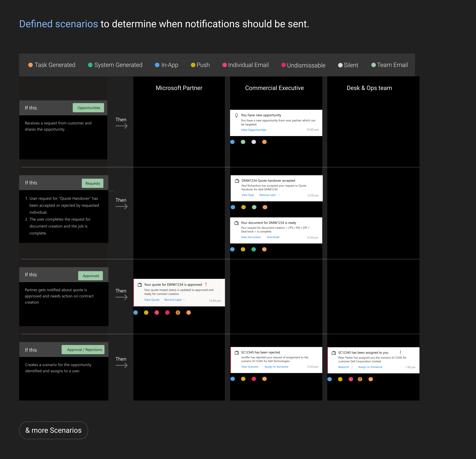Image resolution: width=476 pixels, height=459 pixels.
Task: Click briefcase icon on quote approved notification
Action: coord(140,285)
